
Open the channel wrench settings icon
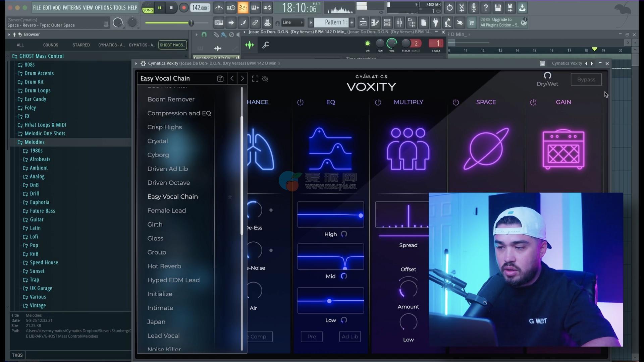pos(265,45)
